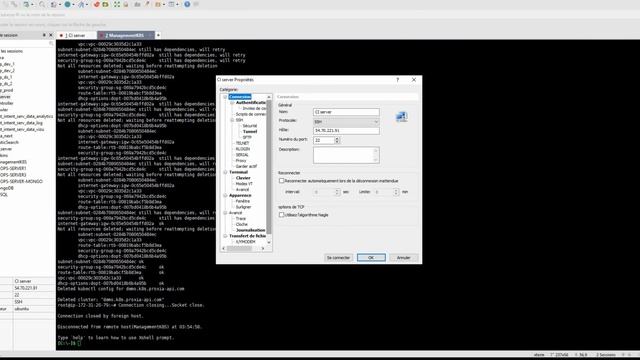Click the category tree scrollbar's down arrow
This screenshot has width=640, height=360.
[x=269, y=242]
